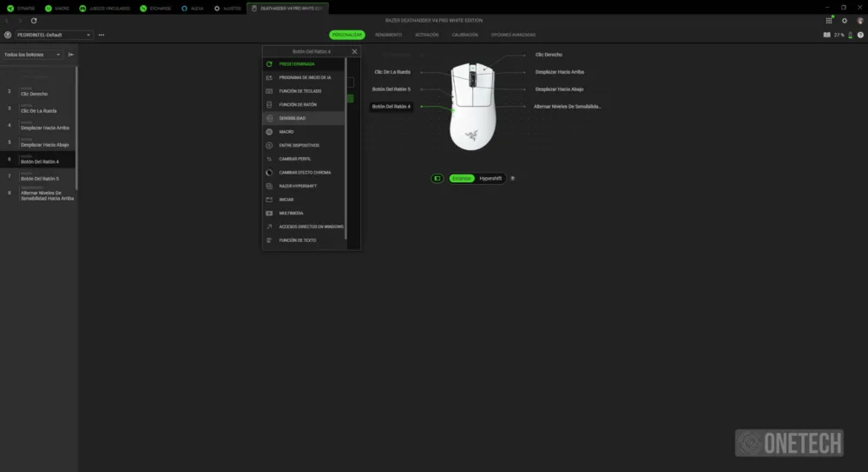Select Entre dispositivos option
Screen dimensions: 868x472
click(x=304, y=146)
